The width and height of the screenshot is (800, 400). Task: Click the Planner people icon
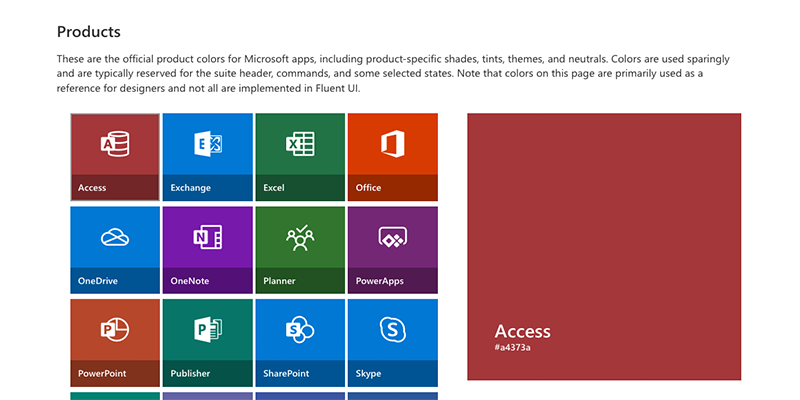click(x=300, y=238)
